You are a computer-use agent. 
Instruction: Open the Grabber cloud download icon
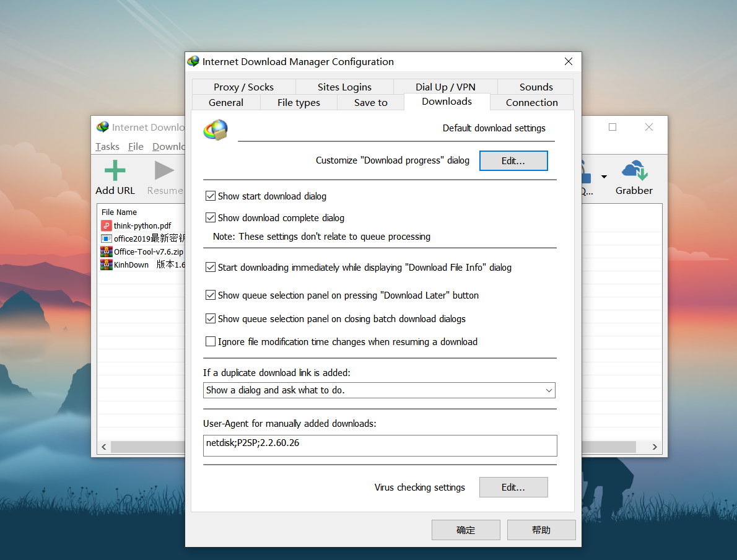(634, 170)
